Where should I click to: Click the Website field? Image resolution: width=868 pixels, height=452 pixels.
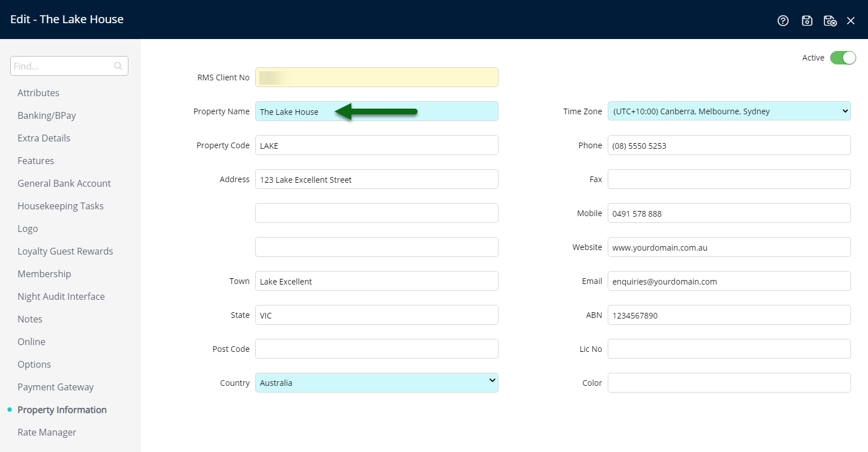(729, 247)
